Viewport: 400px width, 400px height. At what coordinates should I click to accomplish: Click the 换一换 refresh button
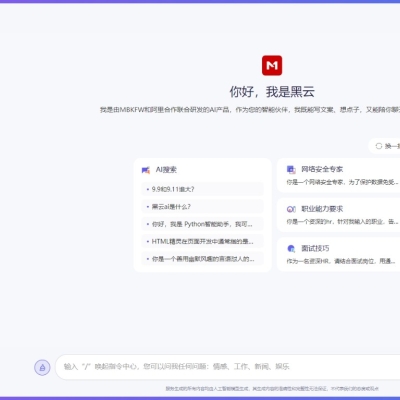point(385,146)
